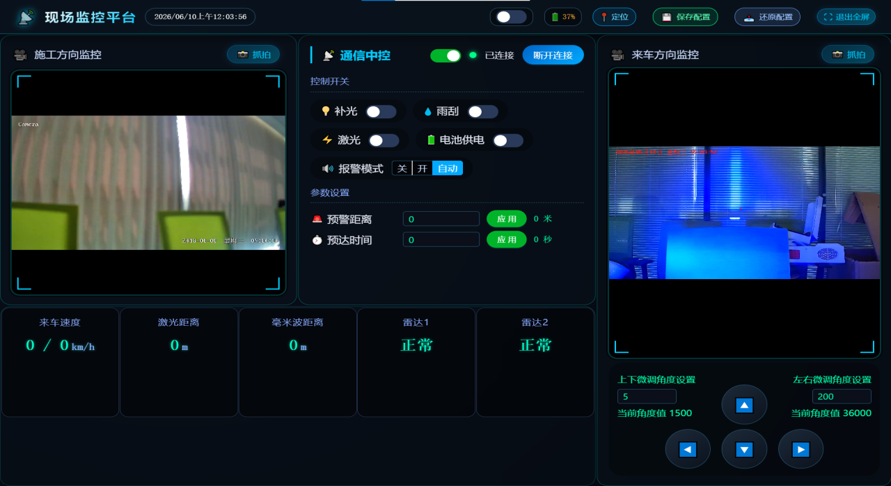Click 退出全屏 to exit fullscreen
Image resolution: width=891 pixels, height=486 pixels.
pos(846,17)
